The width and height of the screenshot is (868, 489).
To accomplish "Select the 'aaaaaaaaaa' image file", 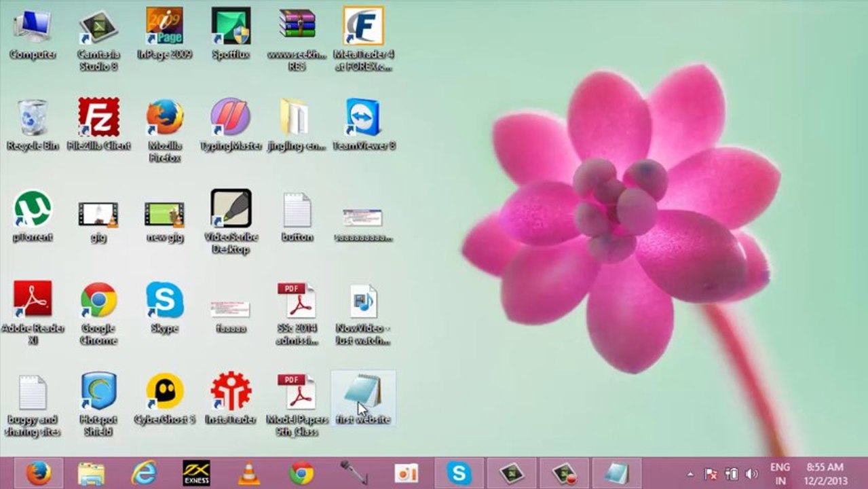I will [x=363, y=225].
